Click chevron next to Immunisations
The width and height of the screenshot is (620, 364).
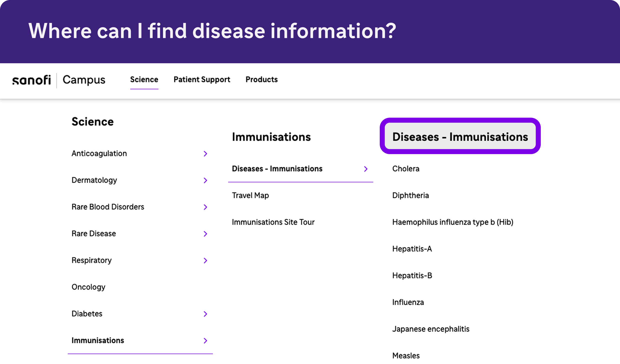coord(205,341)
